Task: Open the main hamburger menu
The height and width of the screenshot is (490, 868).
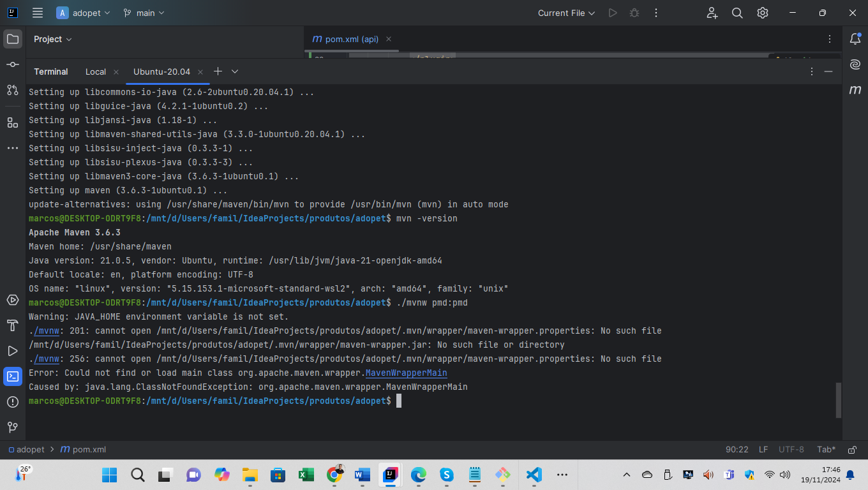Action: coord(38,13)
